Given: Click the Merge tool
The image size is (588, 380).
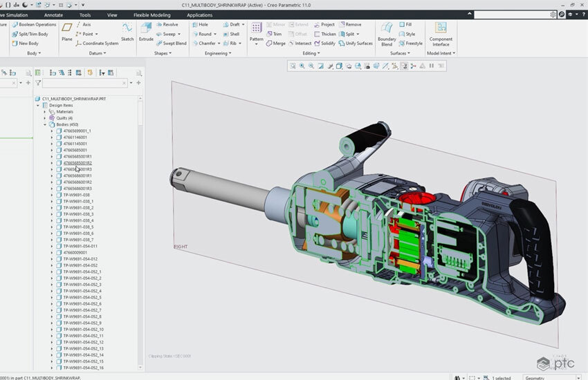Looking at the screenshot, I should tap(275, 44).
